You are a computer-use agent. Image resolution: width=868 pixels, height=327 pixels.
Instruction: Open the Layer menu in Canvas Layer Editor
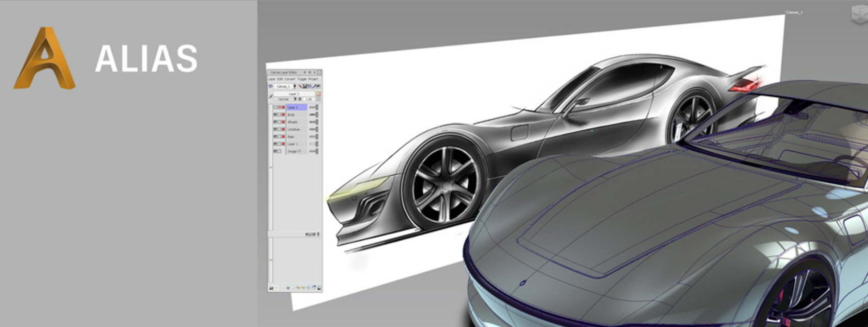point(272,79)
